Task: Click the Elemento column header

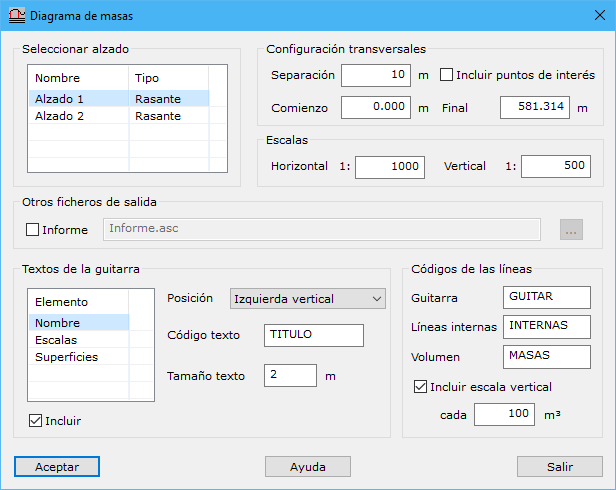Action: point(79,302)
